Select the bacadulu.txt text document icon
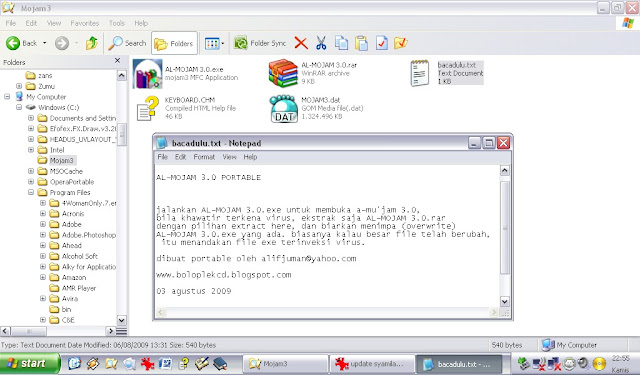This screenshot has height=375, width=640. coord(420,73)
